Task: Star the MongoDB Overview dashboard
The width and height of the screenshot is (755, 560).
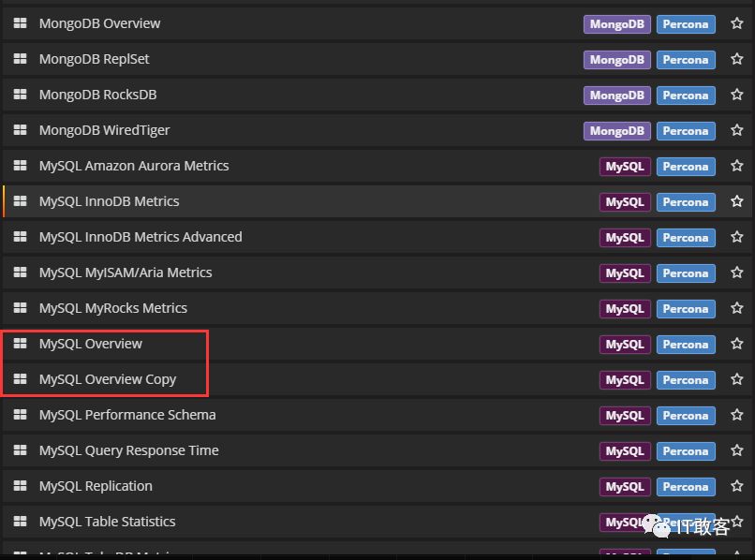Action: (x=736, y=23)
